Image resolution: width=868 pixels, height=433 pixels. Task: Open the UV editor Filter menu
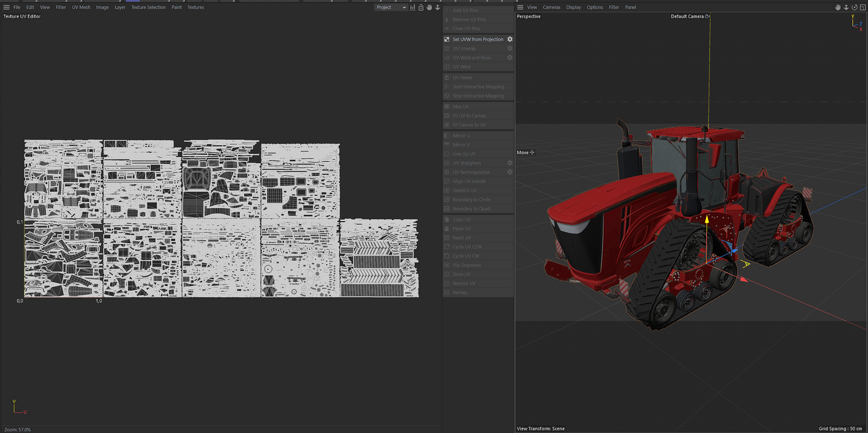click(x=61, y=8)
